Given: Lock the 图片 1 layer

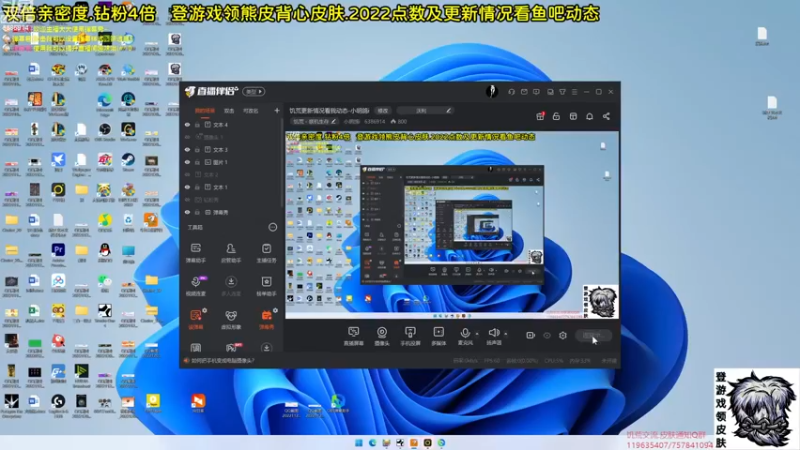Looking at the screenshot, I should pyautogui.click(x=197, y=162).
